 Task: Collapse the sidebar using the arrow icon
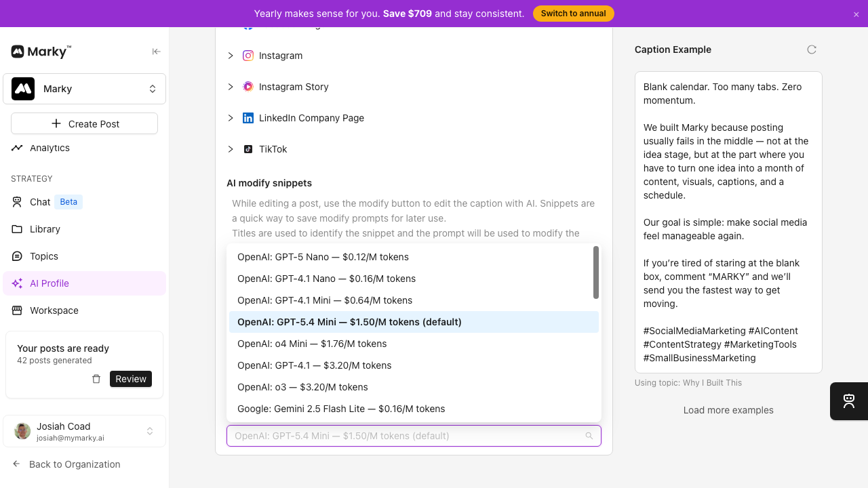[x=156, y=52]
